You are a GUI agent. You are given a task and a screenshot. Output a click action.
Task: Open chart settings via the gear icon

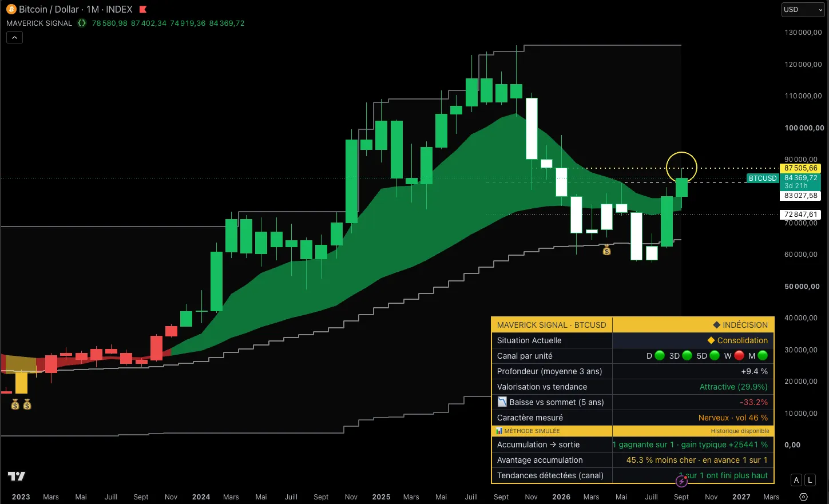pyautogui.click(x=803, y=497)
